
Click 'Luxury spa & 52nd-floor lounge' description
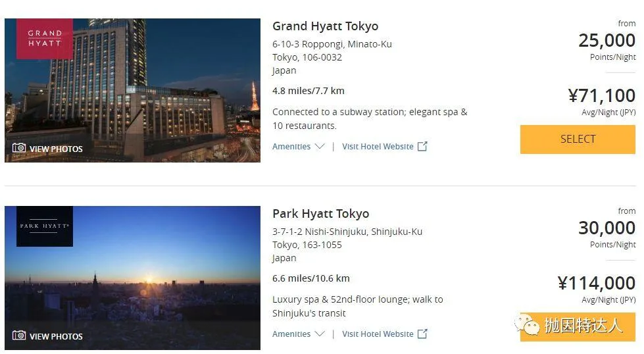(x=358, y=307)
